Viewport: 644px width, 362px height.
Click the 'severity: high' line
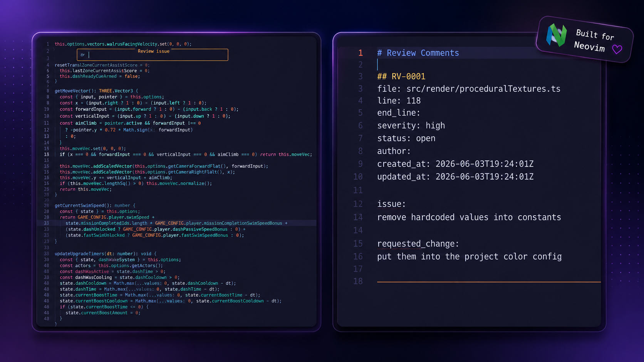[x=411, y=126]
